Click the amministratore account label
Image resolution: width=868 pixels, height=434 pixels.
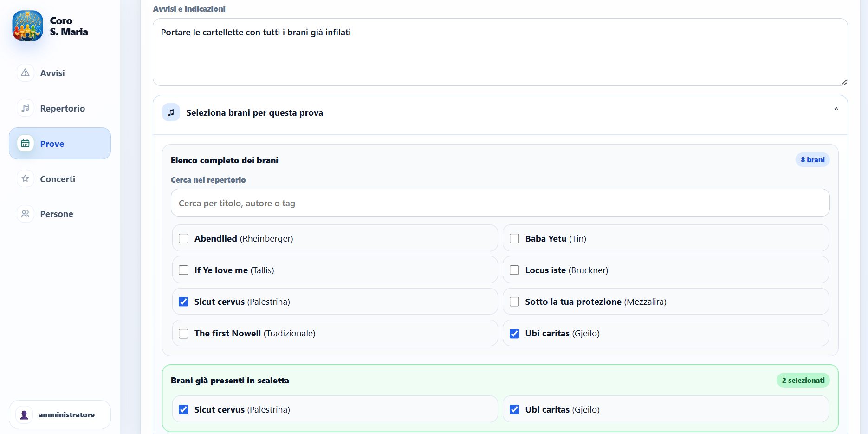(66, 414)
